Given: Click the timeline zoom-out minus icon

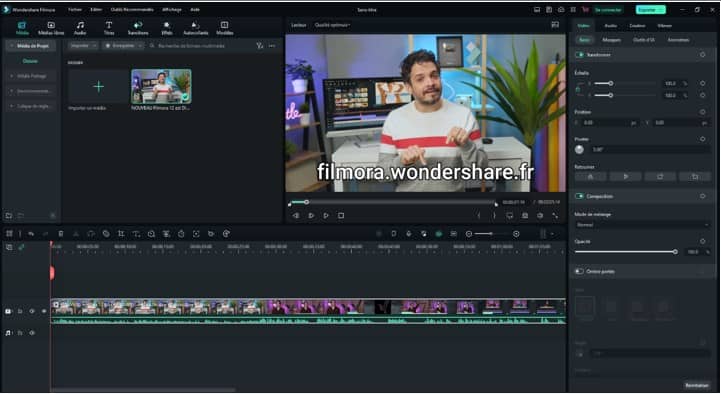Looking at the screenshot, I should click(469, 234).
